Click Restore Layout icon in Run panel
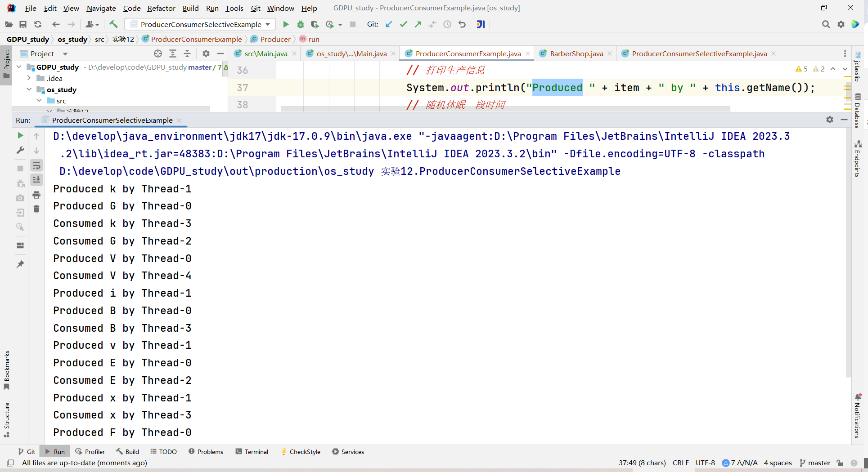This screenshot has height=472, width=868. tap(20, 245)
